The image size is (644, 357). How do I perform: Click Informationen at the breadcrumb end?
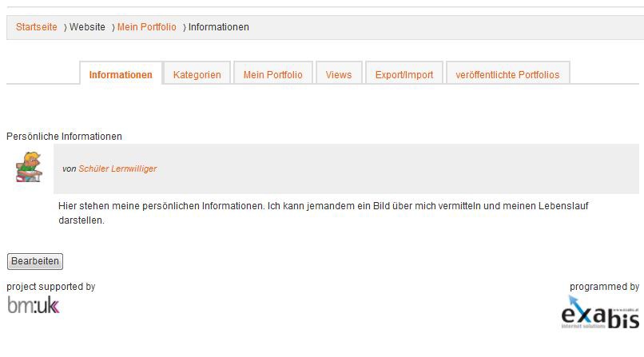point(218,27)
